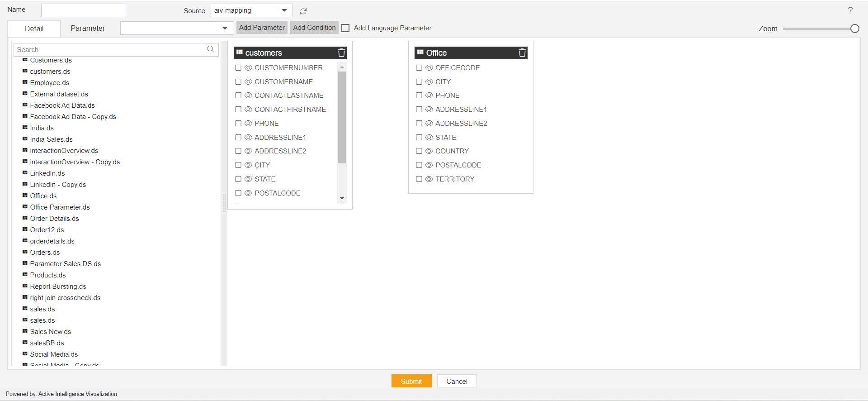Select Parameter Sales DS.ds dataset
The width and height of the screenshot is (868, 401).
66,263
